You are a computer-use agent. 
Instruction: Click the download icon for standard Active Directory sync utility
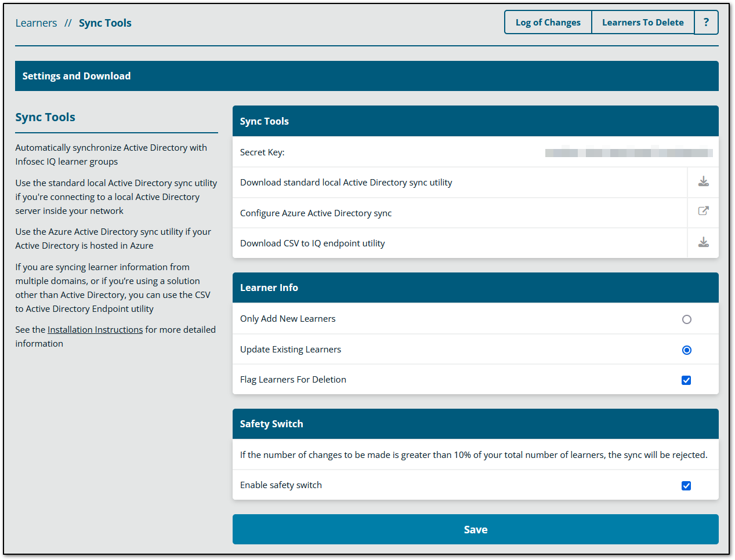click(x=703, y=181)
